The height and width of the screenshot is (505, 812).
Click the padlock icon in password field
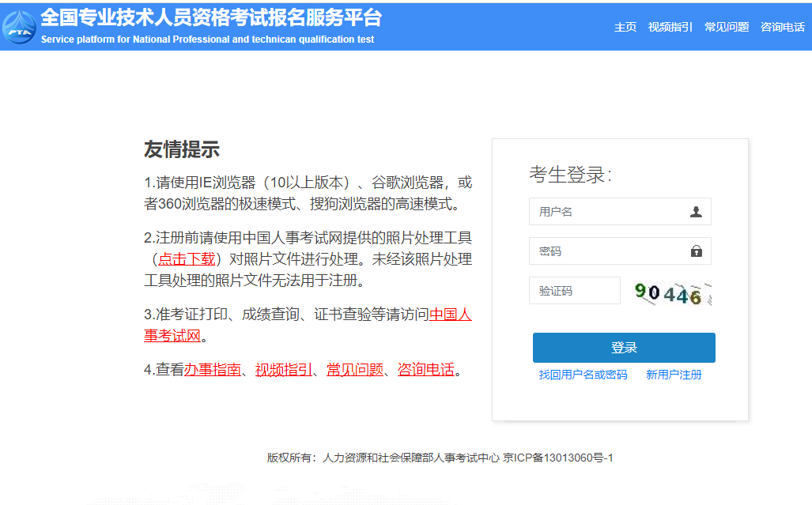pyautogui.click(x=696, y=251)
